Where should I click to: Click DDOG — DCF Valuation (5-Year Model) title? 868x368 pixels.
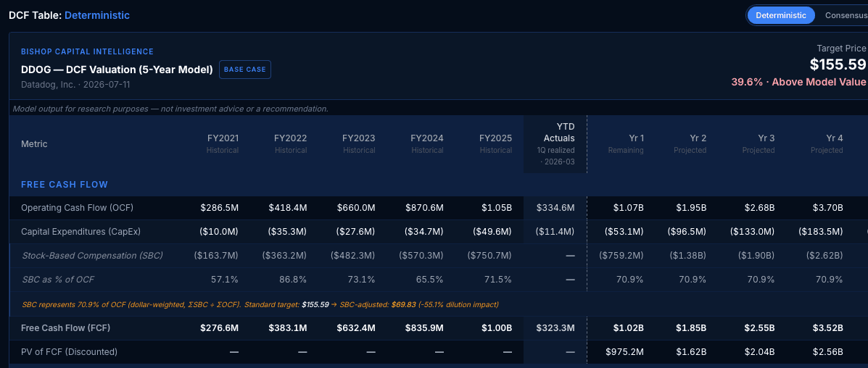tap(117, 70)
